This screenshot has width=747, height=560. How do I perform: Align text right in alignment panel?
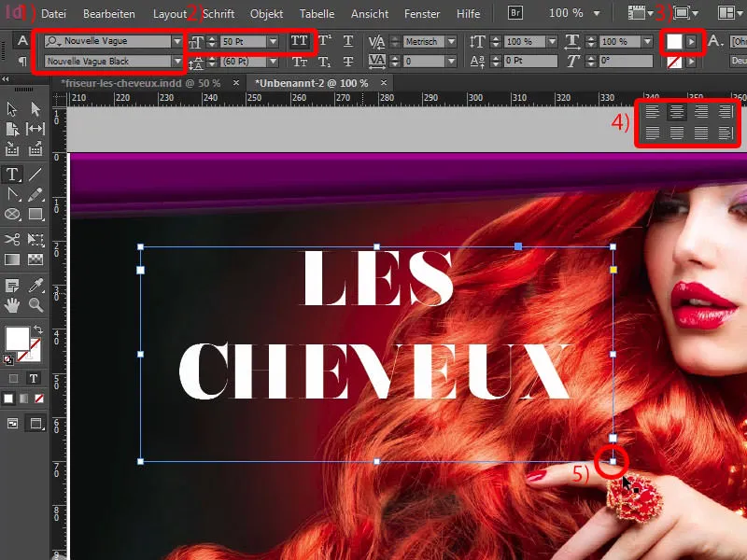click(x=701, y=112)
